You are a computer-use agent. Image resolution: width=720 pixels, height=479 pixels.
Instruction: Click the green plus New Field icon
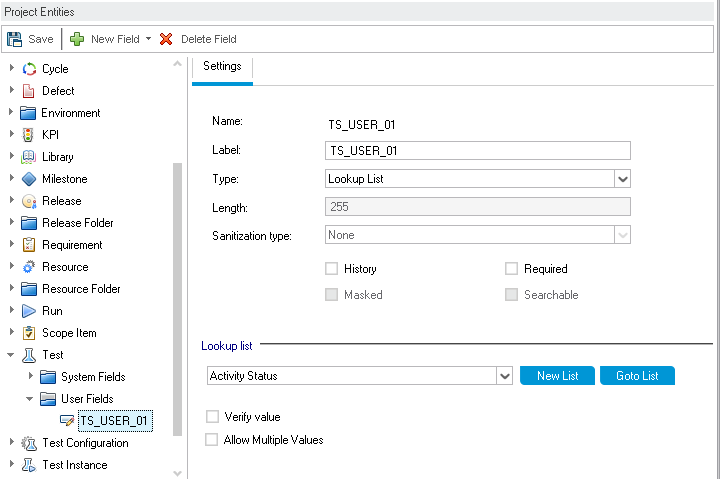click(76, 39)
